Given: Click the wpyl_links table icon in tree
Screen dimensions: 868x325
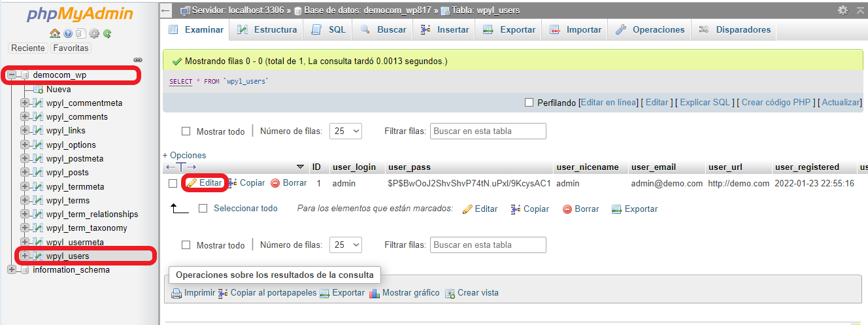Looking at the screenshot, I should 37,131.
